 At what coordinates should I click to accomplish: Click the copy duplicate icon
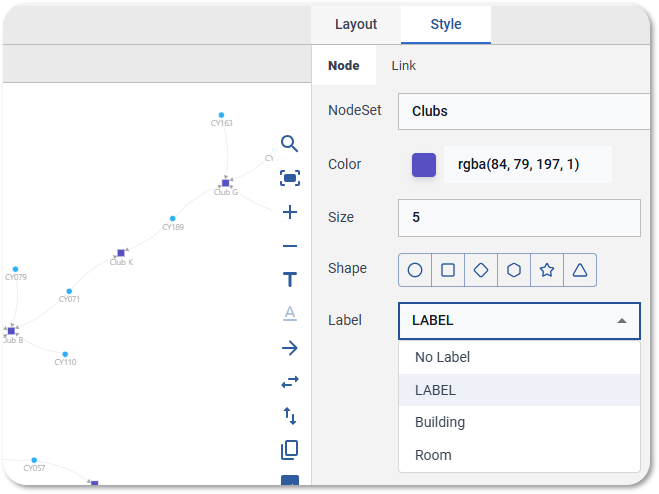(x=290, y=450)
